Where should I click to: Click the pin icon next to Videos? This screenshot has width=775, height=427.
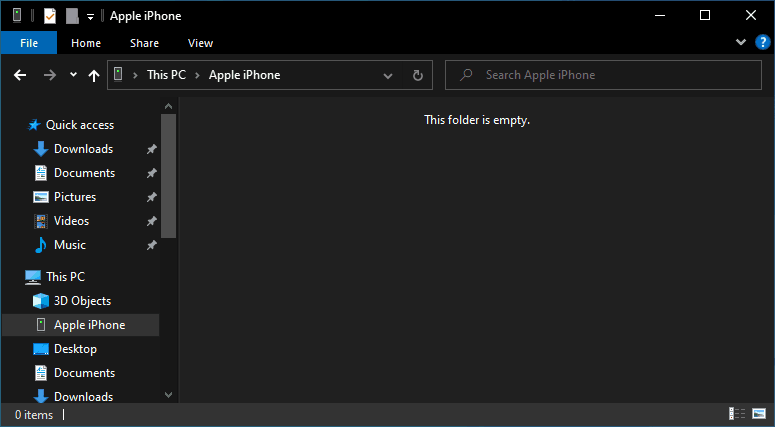151,221
